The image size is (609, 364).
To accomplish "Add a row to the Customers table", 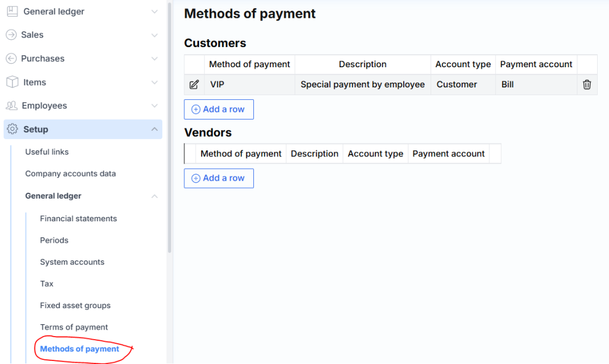I will pos(218,109).
